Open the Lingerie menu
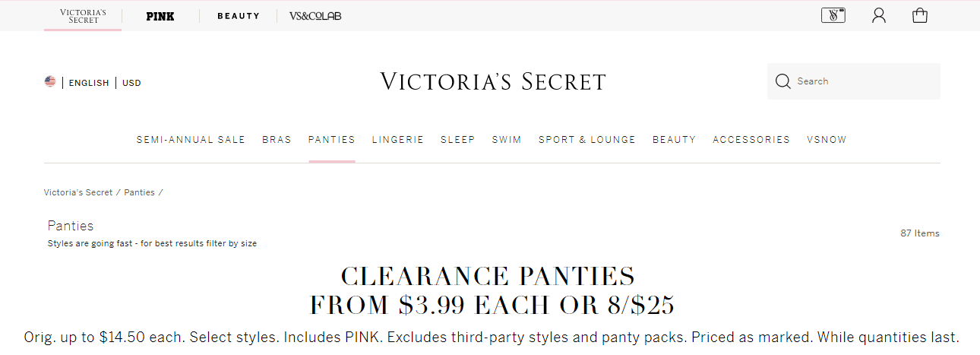The image size is (980, 355). tap(398, 140)
